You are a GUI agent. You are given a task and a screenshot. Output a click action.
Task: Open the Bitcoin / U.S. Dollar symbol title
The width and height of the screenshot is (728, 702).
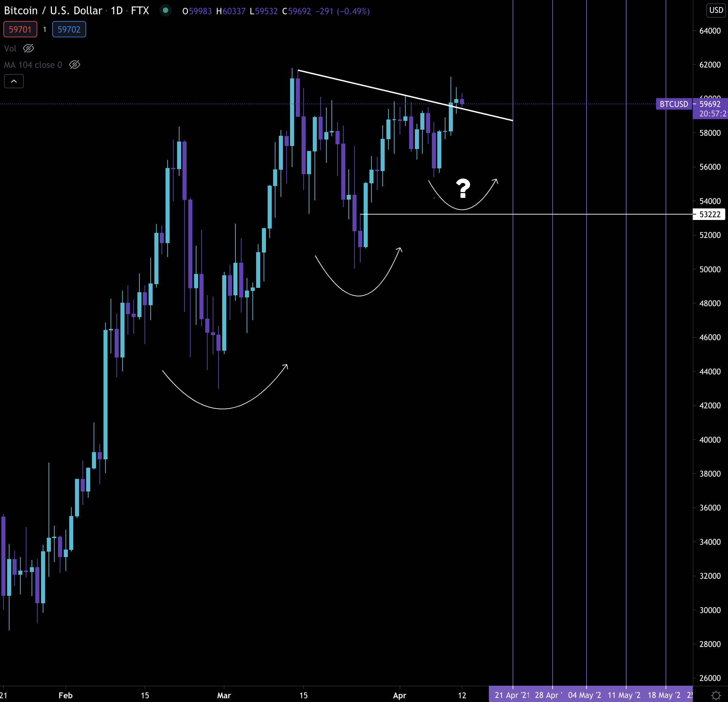(x=53, y=11)
